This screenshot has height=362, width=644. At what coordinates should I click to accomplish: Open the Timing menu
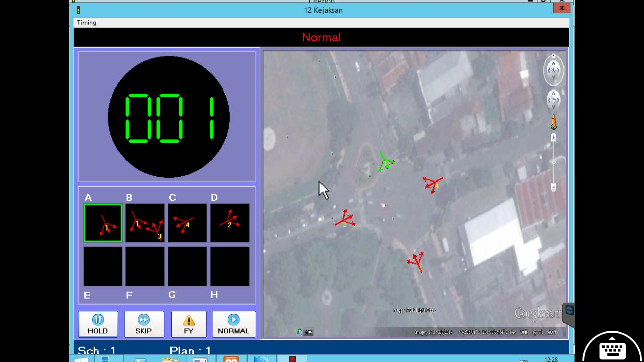[87, 23]
